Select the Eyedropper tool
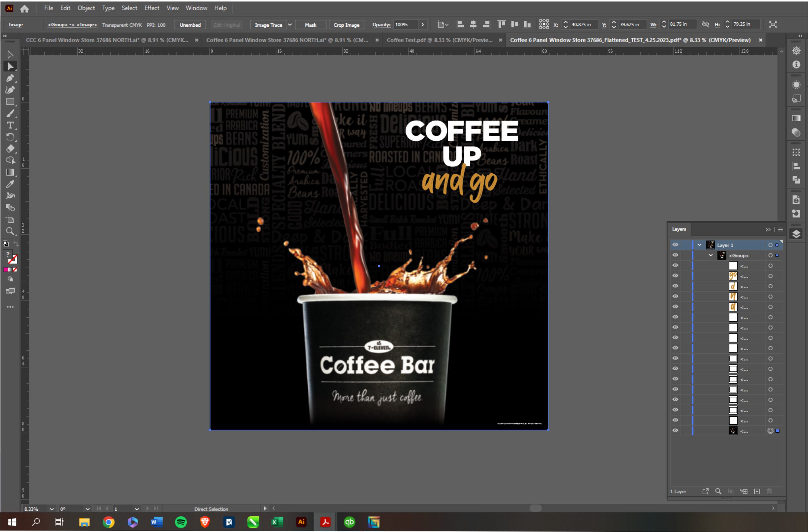The height and width of the screenshot is (532, 808). 10,184
